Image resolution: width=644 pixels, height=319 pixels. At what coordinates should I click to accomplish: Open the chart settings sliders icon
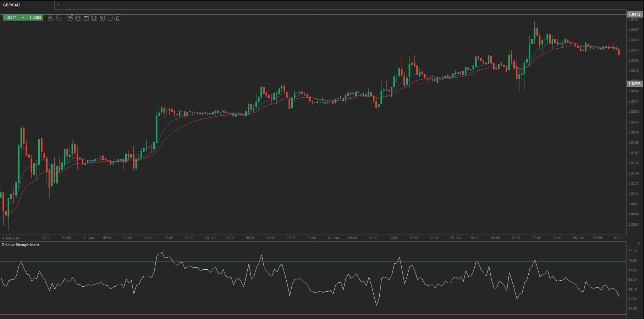click(86, 18)
